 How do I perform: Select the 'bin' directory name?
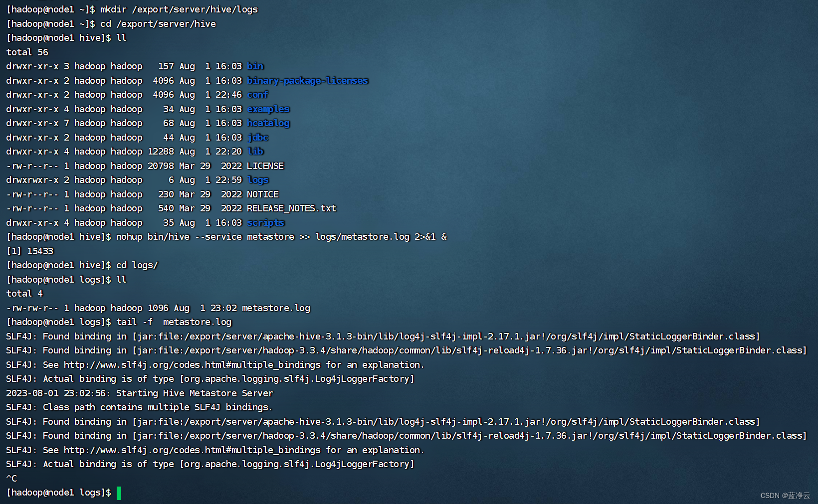[x=255, y=66]
